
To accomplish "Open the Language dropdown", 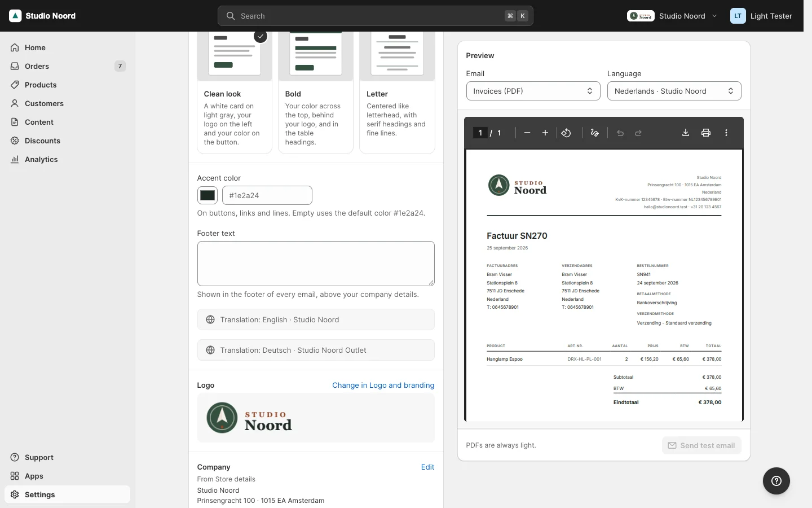I will (x=674, y=91).
